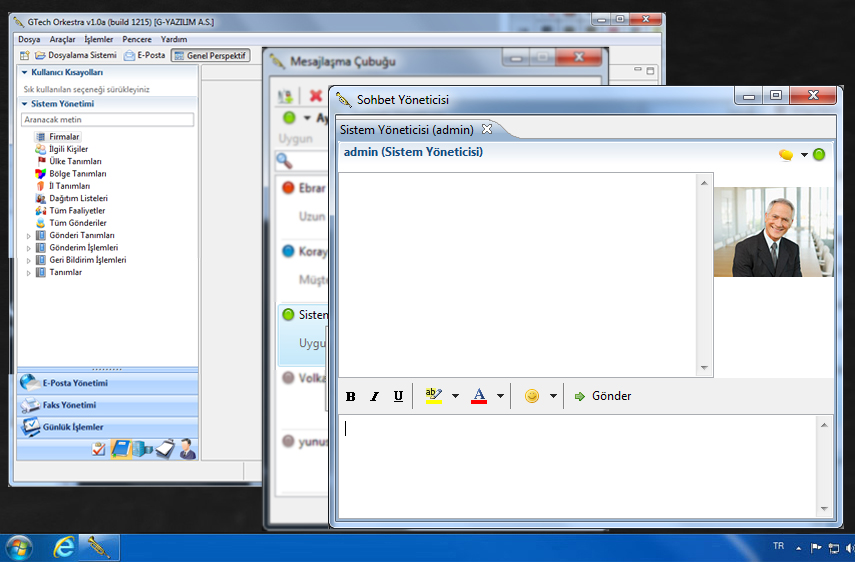Open the E-Posta Yönetimi panel
This screenshot has width=855, height=562.
[75, 383]
